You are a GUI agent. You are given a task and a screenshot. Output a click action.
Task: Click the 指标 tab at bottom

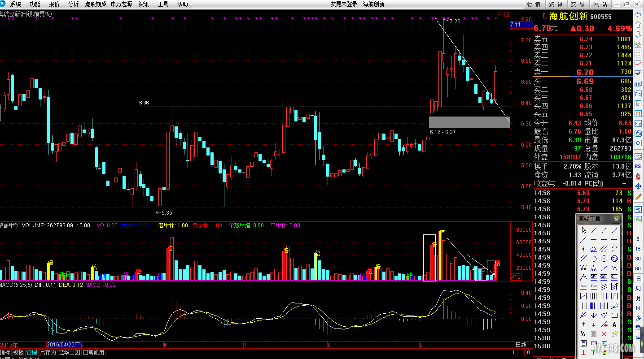click(x=5, y=353)
